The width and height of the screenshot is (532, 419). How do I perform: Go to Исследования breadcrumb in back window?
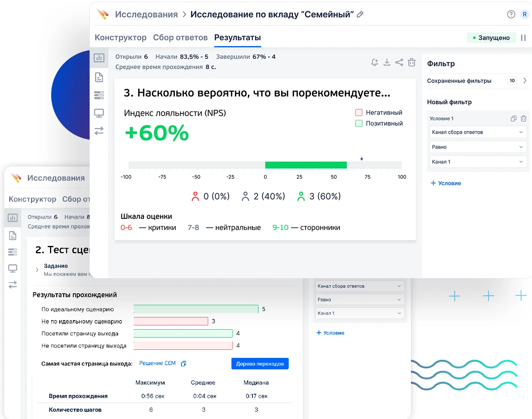56,178
